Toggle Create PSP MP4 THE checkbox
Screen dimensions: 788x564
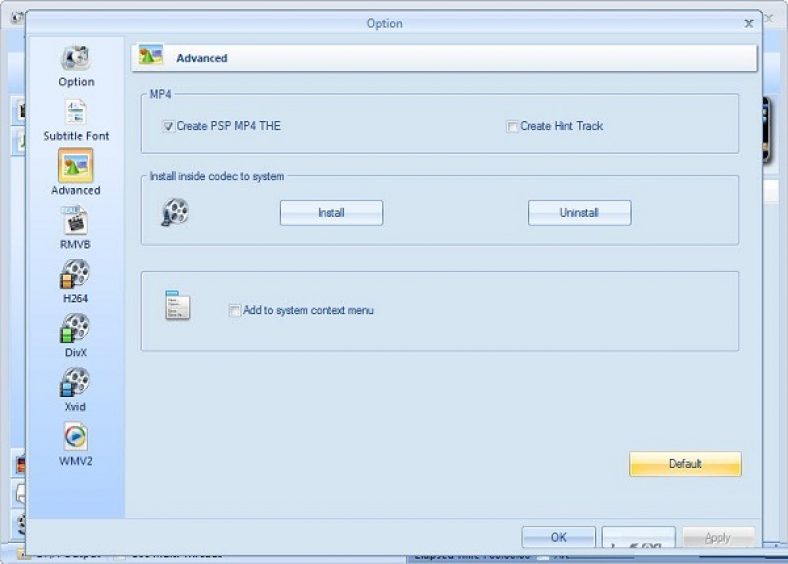click(x=168, y=126)
